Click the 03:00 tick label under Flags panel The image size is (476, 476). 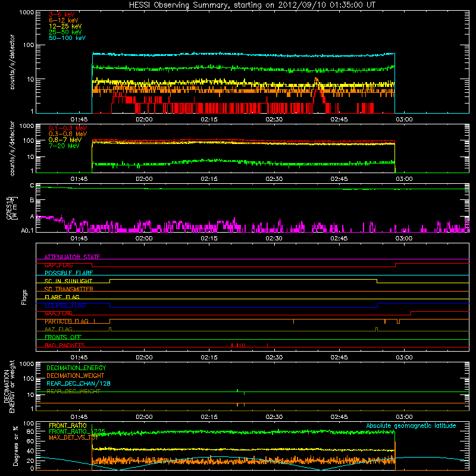[404, 358]
